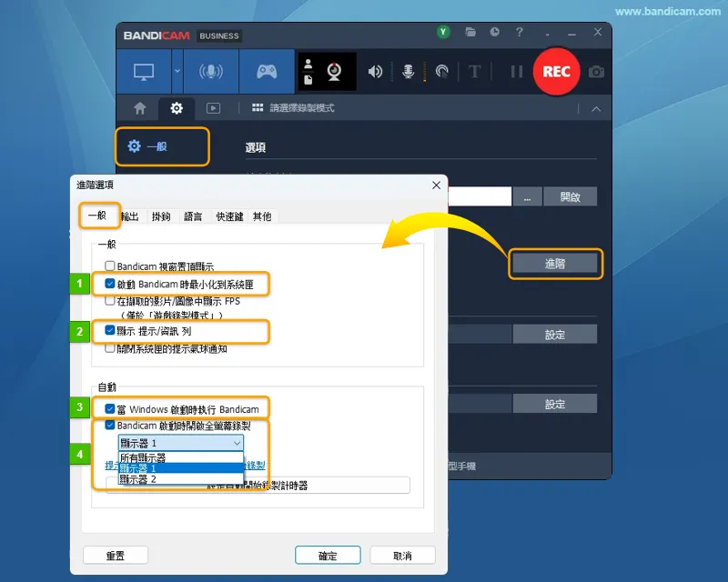
Task: Click the BANDICAM logo
Action: [x=157, y=35]
